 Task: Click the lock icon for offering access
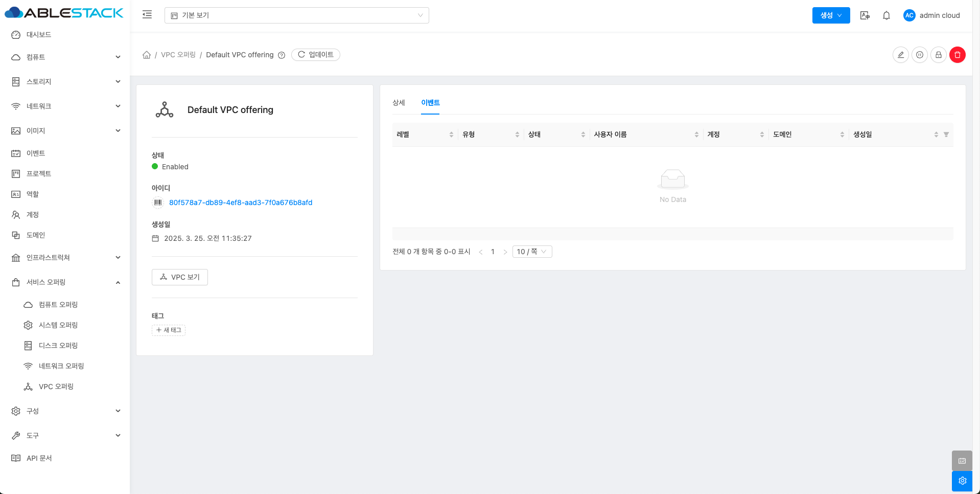pyautogui.click(x=938, y=55)
